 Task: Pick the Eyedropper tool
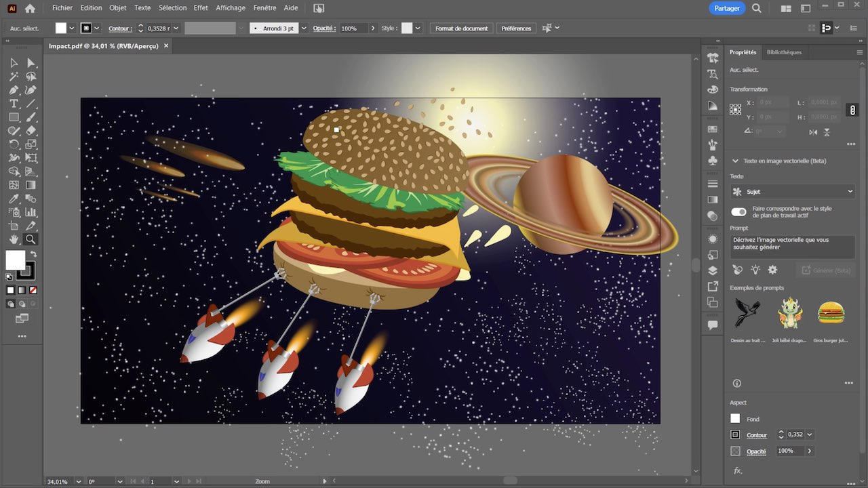pyautogui.click(x=14, y=199)
